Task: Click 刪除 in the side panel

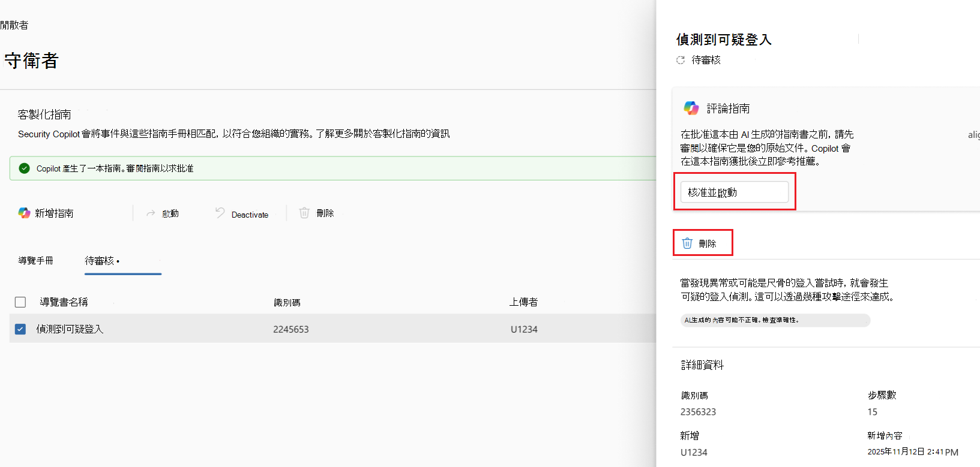Action: coord(708,243)
